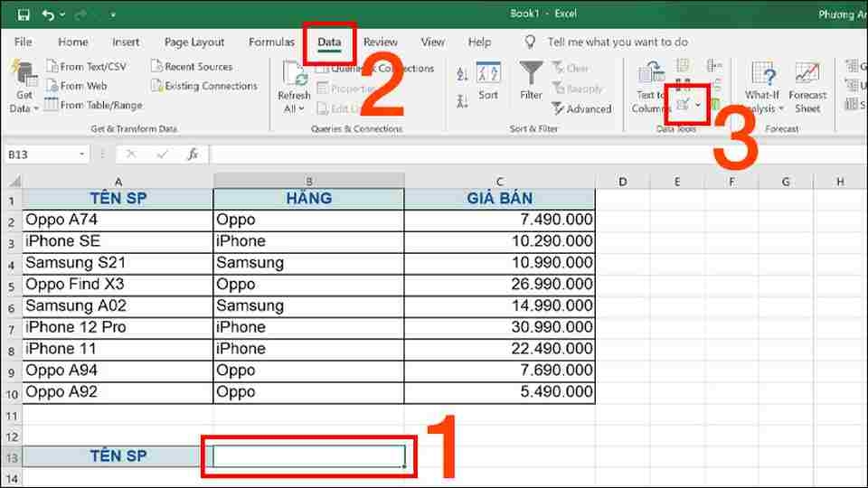Click the Name Box showing B13
This screenshot has height=488, width=868.
coord(42,155)
